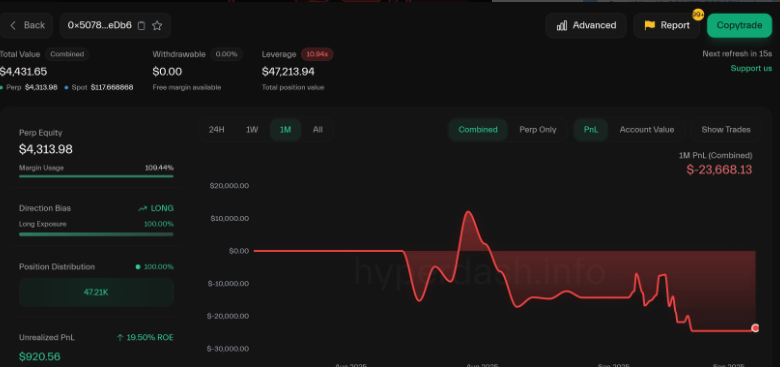Screen dimensions: 780x367
Task: Click the red endpoint marker on chart
Action: [x=756, y=328]
